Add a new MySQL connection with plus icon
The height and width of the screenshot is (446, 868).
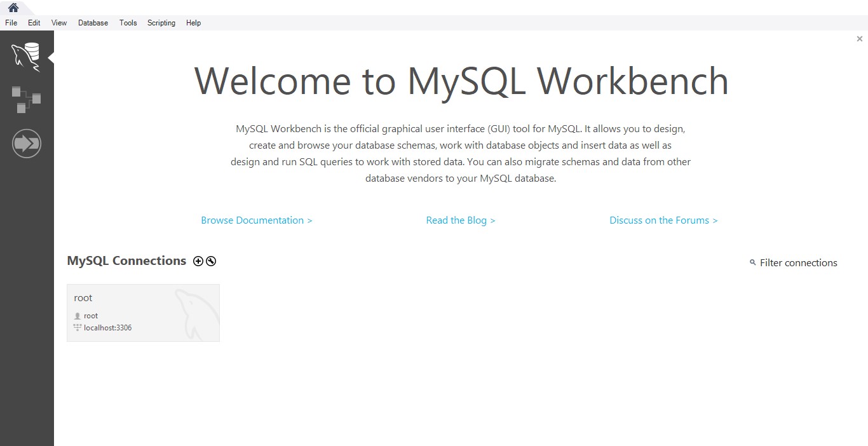[198, 261]
